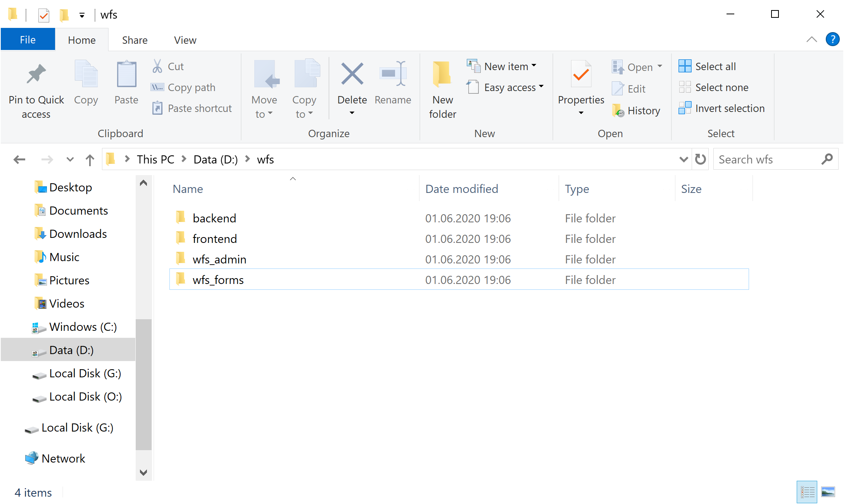The width and height of the screenshot is (844, 504).
Task: Switch to Details view layout icon
Action: tap(807, 492)
